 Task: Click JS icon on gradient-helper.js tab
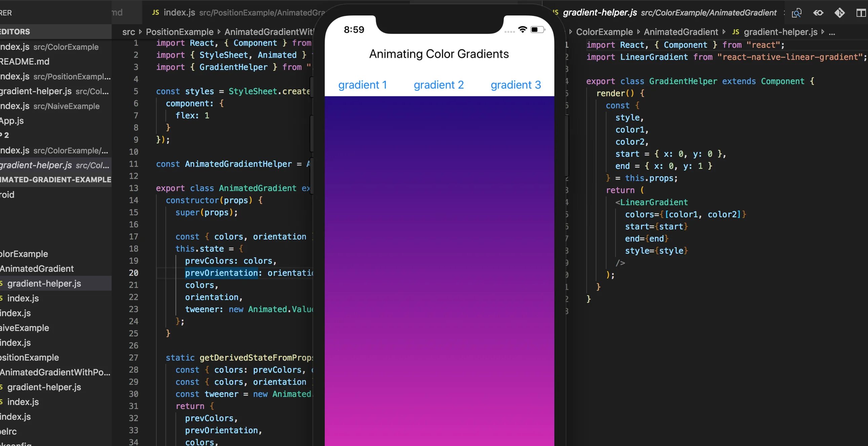tap(555, 12)
